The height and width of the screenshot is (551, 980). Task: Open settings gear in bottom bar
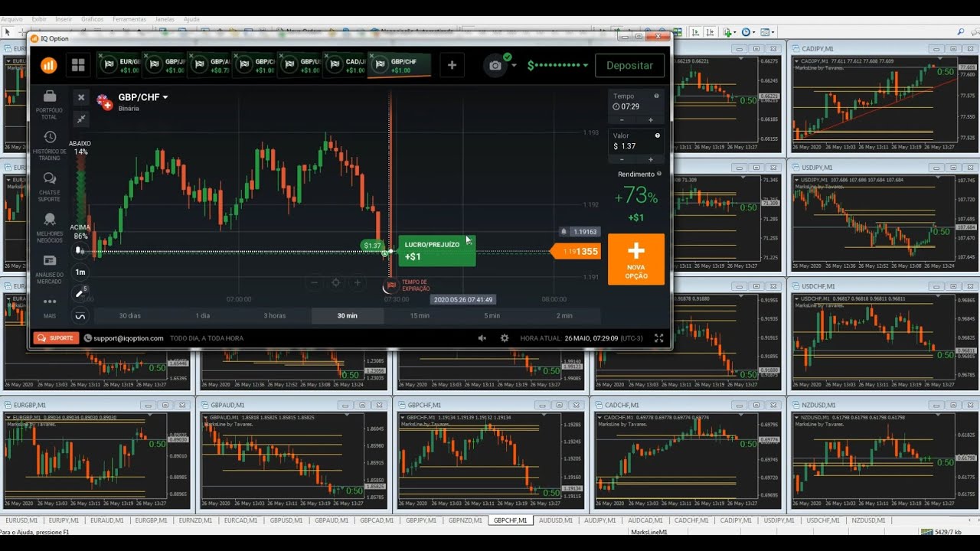505,337
